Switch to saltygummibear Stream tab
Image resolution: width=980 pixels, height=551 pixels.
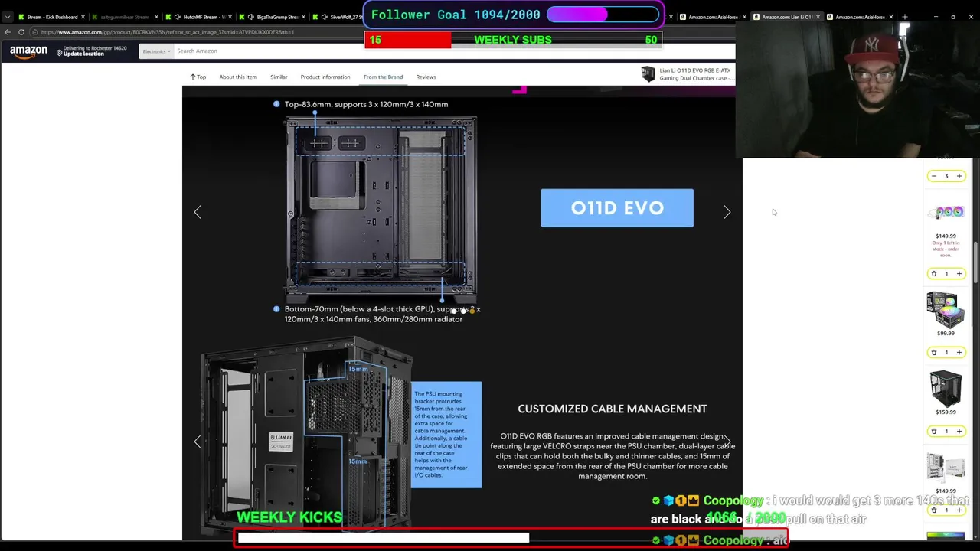click(x=125, y=17)
